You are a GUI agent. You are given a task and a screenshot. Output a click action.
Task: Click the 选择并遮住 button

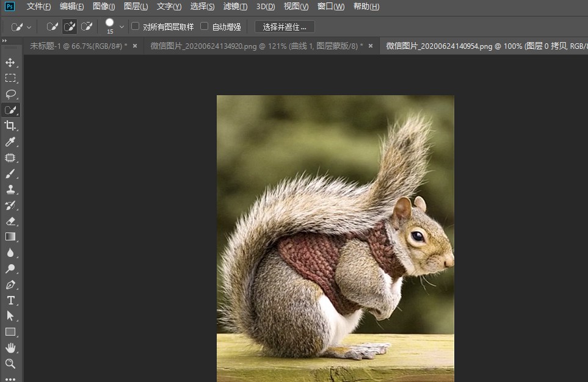285,27
